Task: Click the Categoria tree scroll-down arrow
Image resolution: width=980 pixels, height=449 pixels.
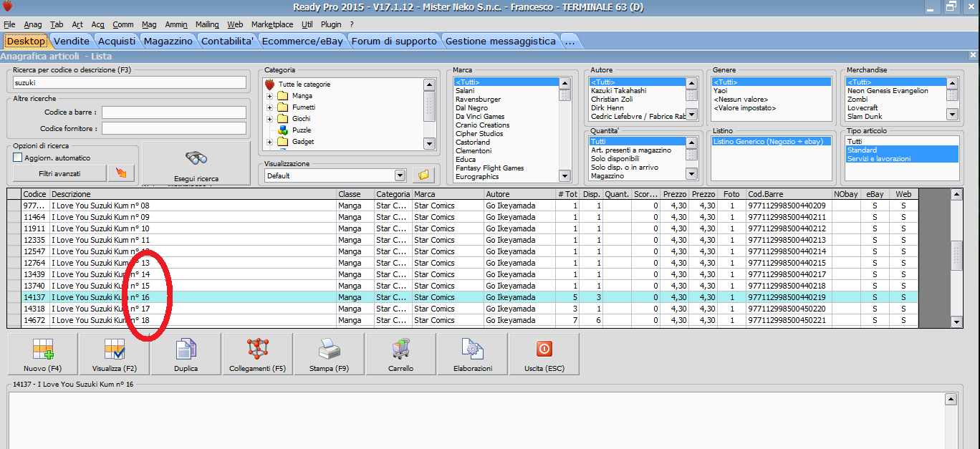Action: [x=429, y=144]
